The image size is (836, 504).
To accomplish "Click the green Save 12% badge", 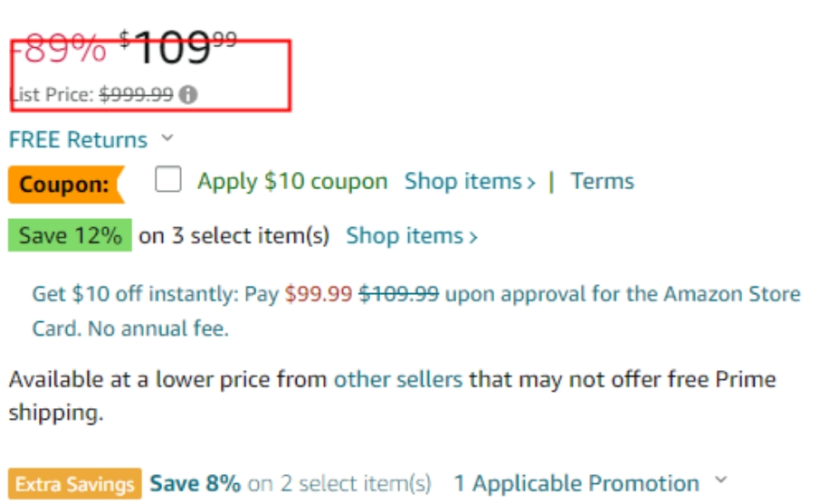I will pyautogui.click(x=70, y=235).
